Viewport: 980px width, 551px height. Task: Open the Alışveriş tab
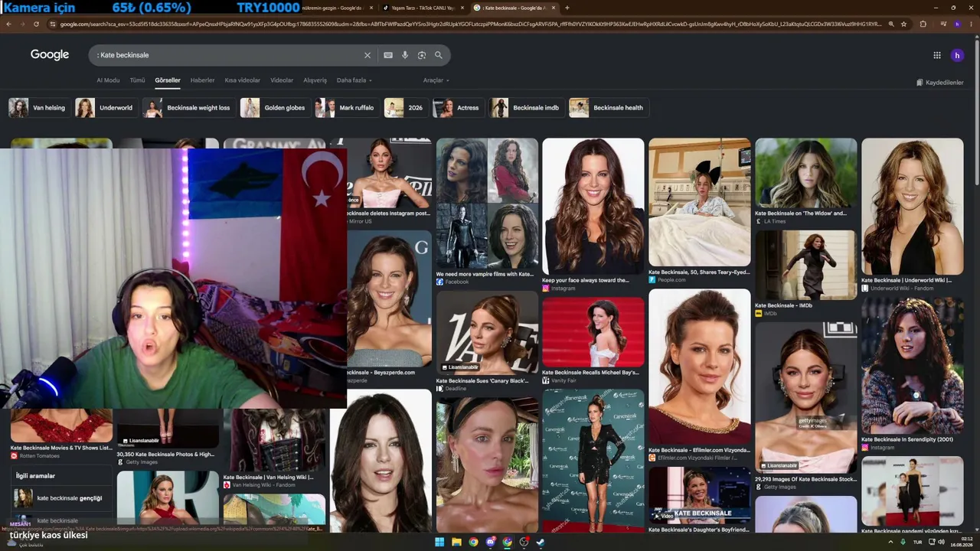315,80
